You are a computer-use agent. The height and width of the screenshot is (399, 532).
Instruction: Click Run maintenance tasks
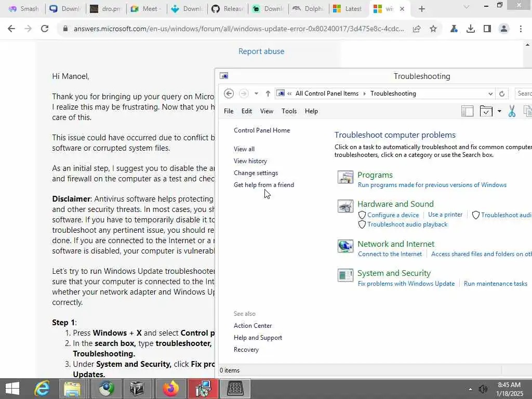coord(495,283)
